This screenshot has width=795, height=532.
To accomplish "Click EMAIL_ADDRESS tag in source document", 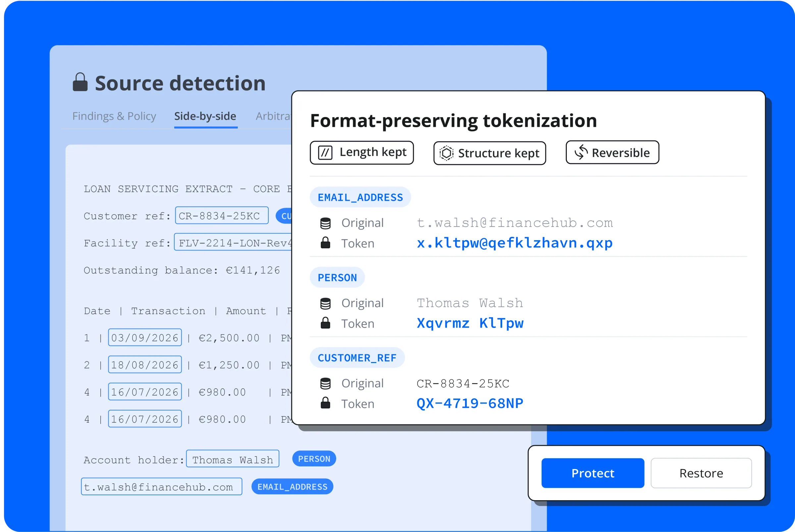I will (292, 487).
